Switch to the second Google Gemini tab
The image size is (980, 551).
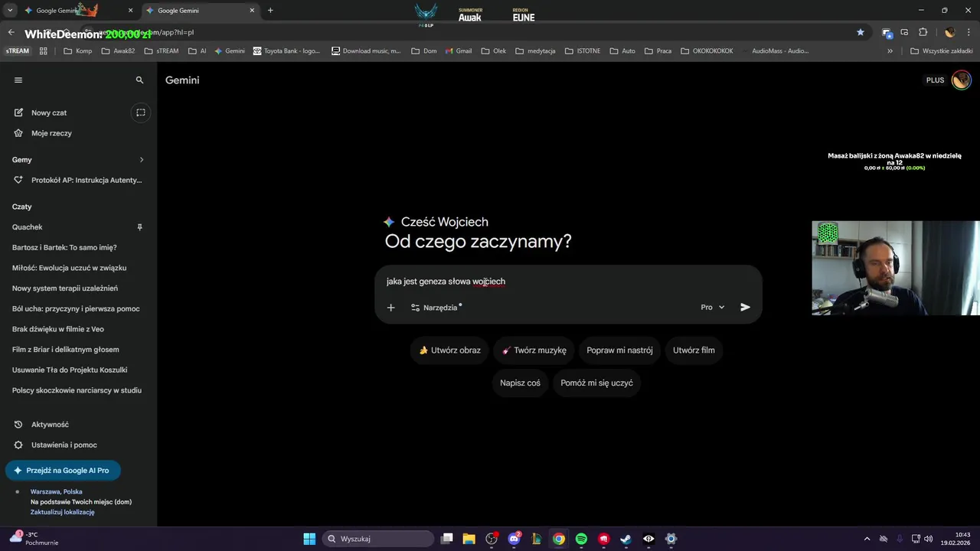[200, 11]
